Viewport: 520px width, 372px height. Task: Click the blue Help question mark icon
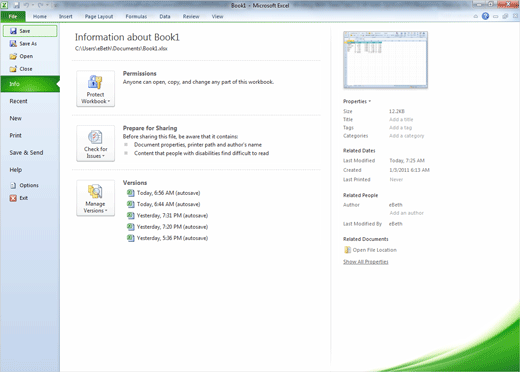pos(485,16)
